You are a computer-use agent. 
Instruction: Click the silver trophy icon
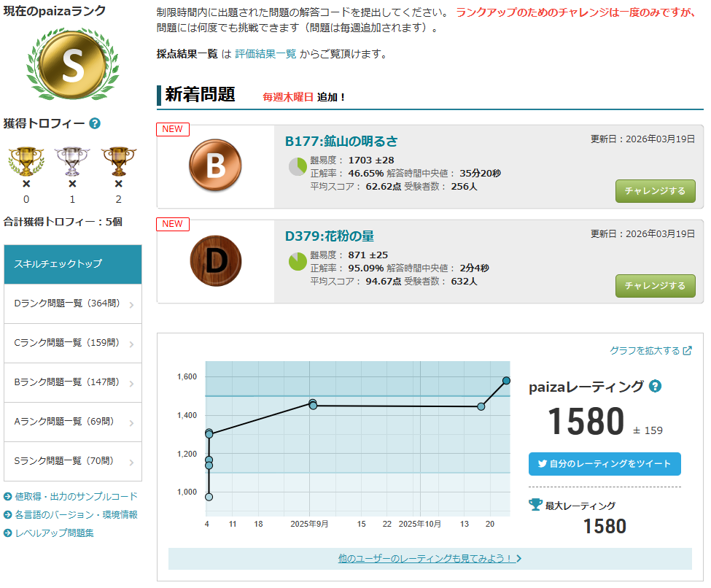point(72,161)
